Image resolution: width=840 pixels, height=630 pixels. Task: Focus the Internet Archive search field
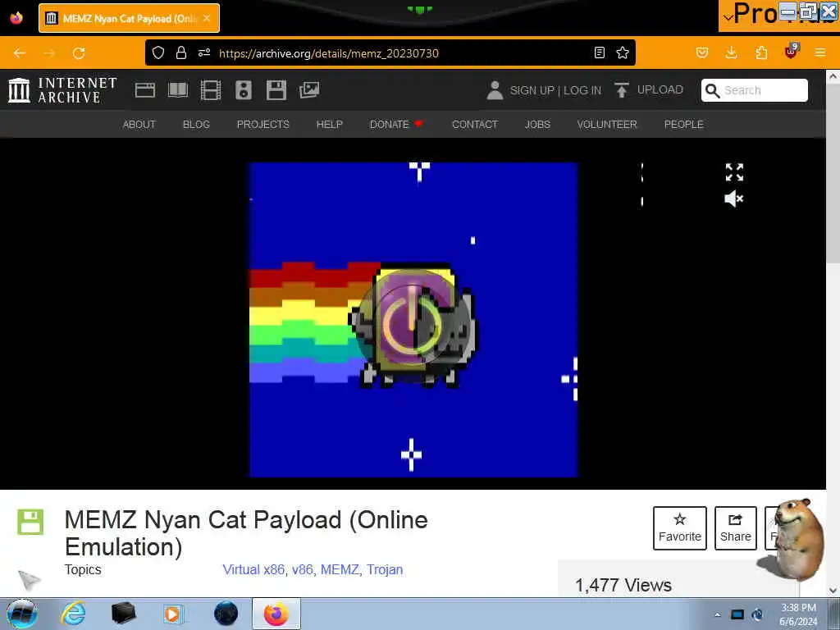[x=755, y=90]
